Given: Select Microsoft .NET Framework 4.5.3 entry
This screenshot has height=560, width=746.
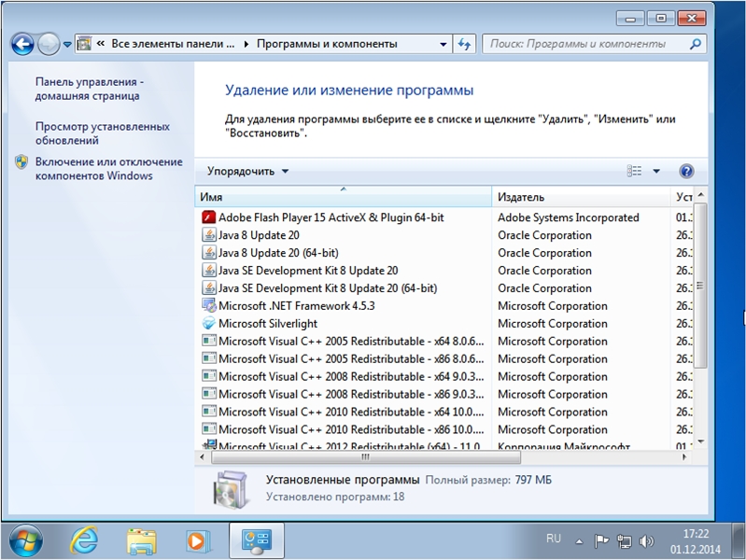Looking at the screenshot, I should 296,305.
